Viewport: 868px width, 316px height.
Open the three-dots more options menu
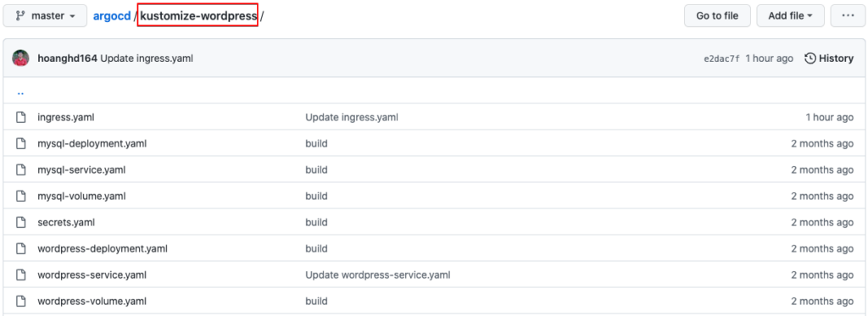[848, 16]
